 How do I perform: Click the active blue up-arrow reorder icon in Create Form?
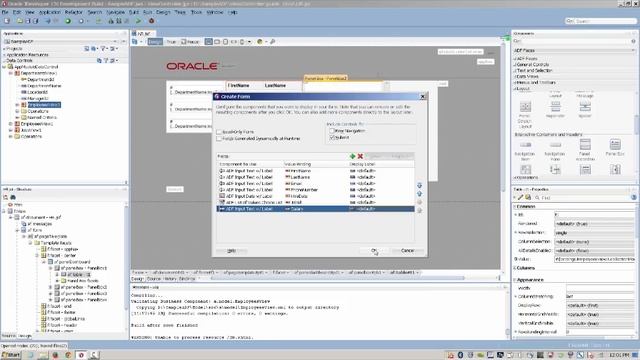point(419,193)
